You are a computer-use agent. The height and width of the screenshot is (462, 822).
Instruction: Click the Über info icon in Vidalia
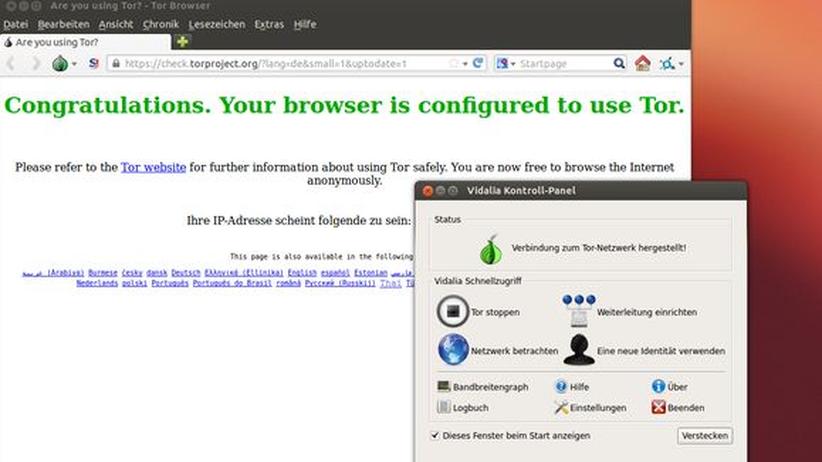(x=658, y=386)
